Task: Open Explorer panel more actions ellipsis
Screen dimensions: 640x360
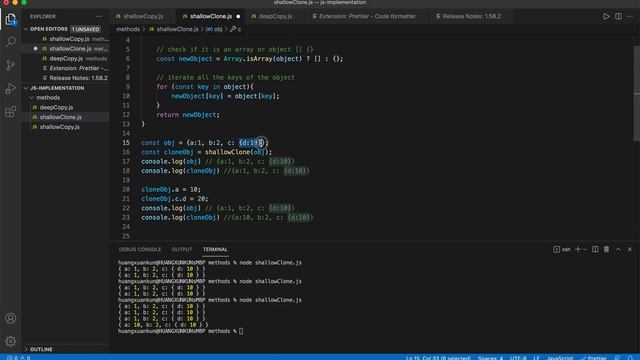Action: (x=99, y=17)
